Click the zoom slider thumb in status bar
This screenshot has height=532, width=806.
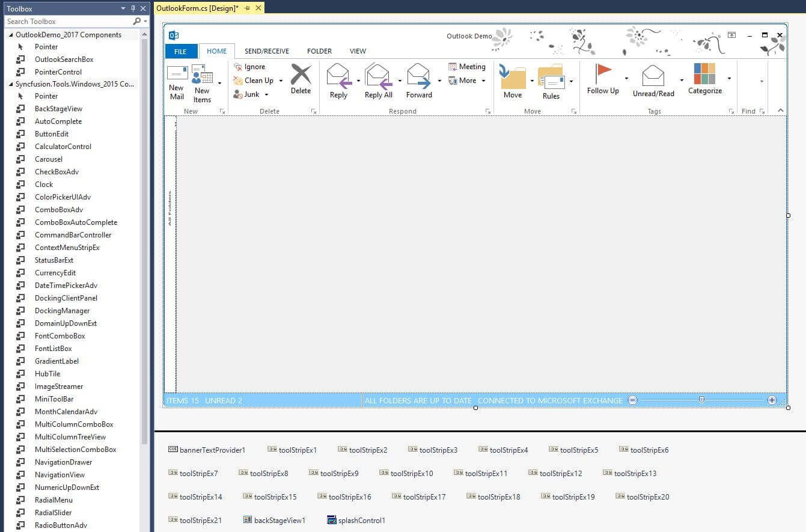tap(701, 400)
